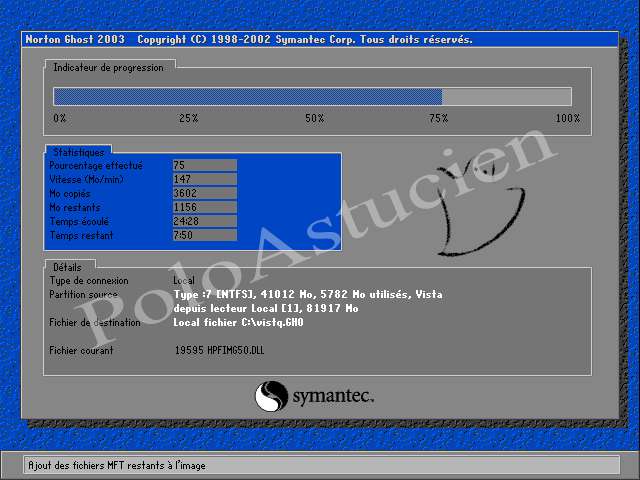Click the status bar 'Ajout des fichiers MFT restants' message
Image resolution: width=640 pixels, height=480 pixels.
click(x=117, y=465)
